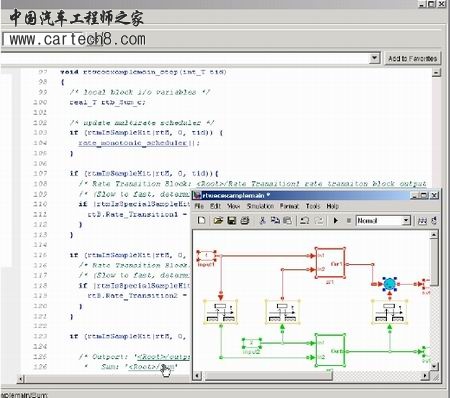
Task: Click the model window horizontal scrollbar thumb
Action: pyautogui.click(x=269, y=376)
